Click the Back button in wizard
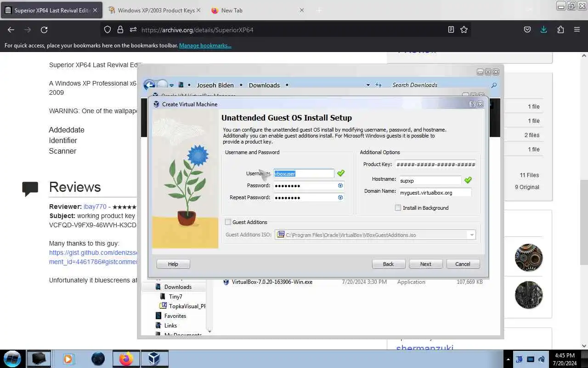588x368 pixels. 388,264
